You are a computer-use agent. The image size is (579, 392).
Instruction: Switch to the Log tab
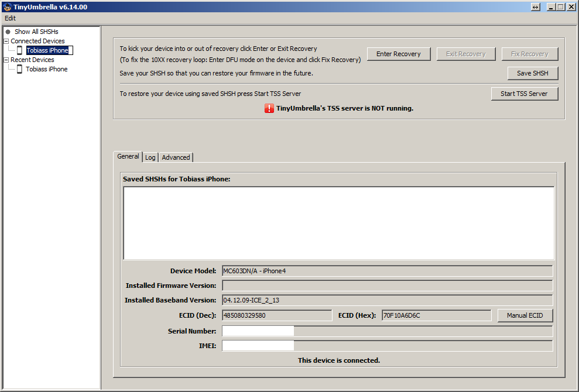click(150, 157)
